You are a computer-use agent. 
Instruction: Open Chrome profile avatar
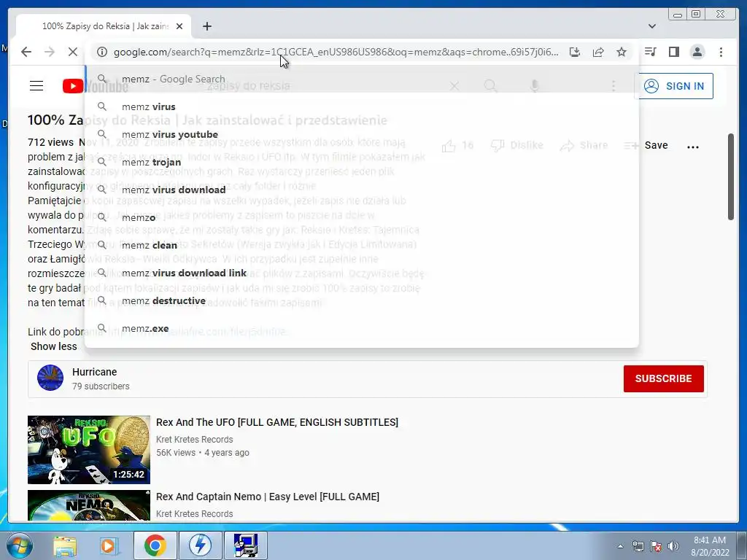coord(697,52)
